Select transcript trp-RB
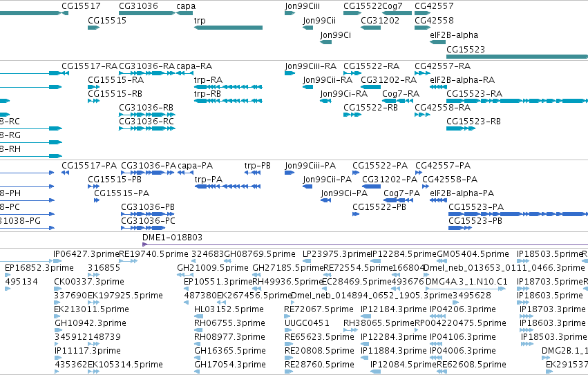Image resolution: width=588 pixels, height=375 pixels. point(229,101)
